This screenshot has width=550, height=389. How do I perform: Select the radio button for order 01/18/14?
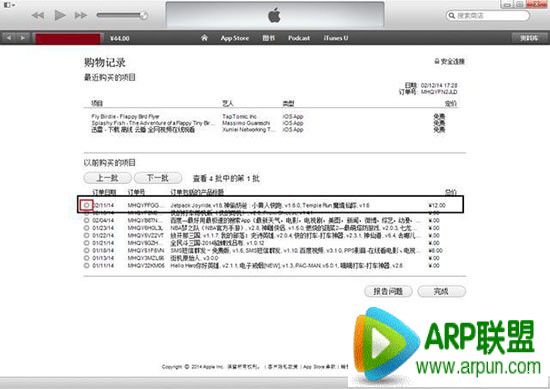pos(86,250)
